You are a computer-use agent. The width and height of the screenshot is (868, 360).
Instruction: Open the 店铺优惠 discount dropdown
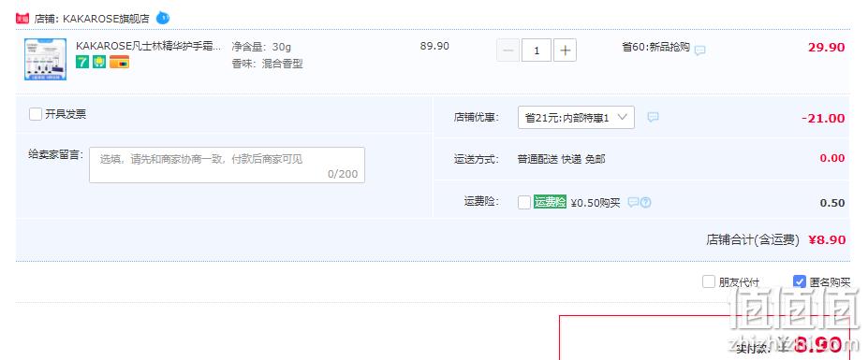pos(576,117)
